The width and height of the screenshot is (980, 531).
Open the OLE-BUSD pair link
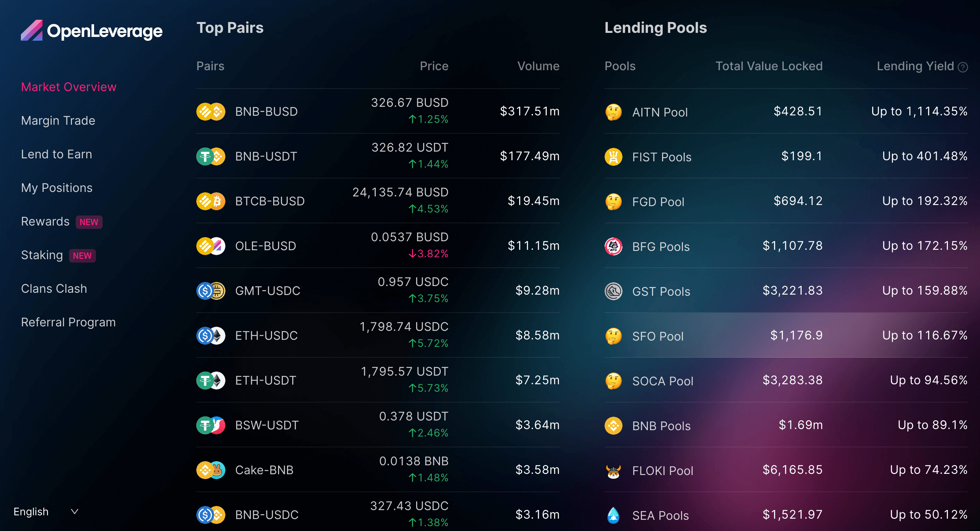tap(266, 246)
